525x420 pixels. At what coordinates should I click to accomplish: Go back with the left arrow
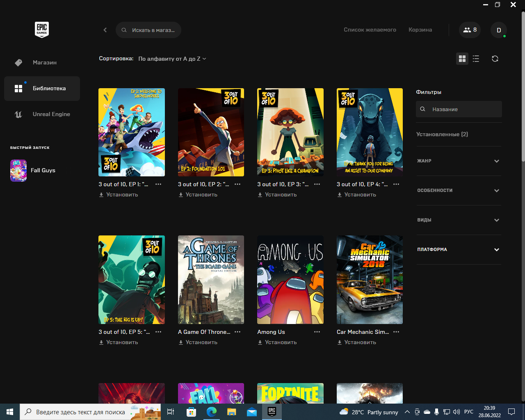pos(105,30)
